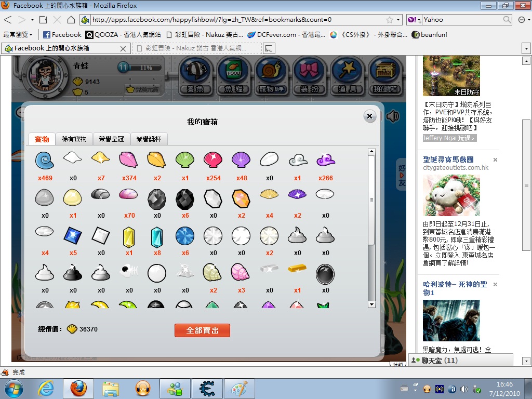Open the beanfun! bookmark
The image size is (532, 399).
tap(429, 35)
